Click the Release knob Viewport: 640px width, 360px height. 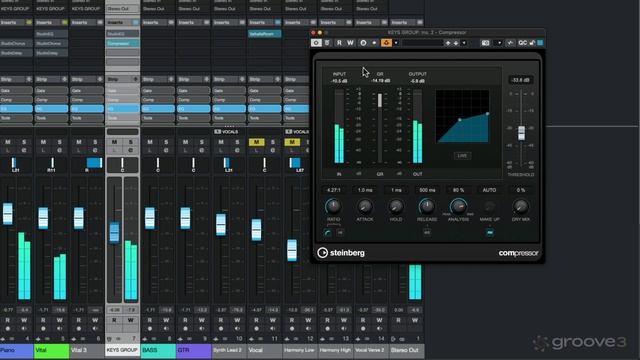427,207
